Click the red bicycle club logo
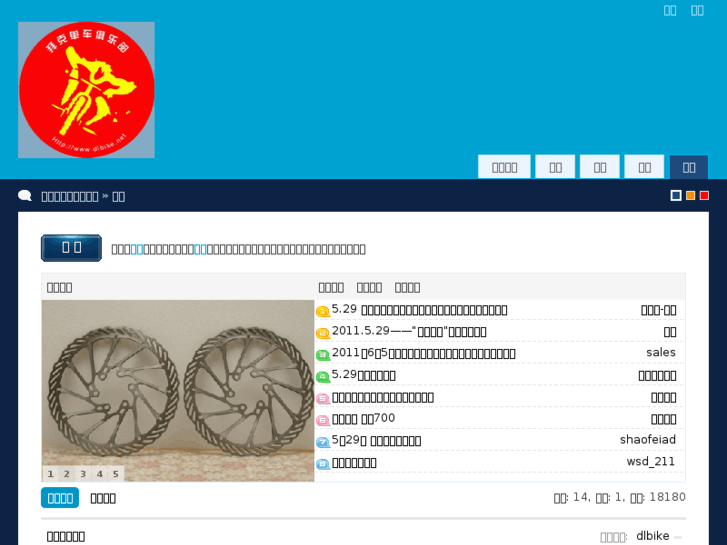 click(x=86, y=90)
